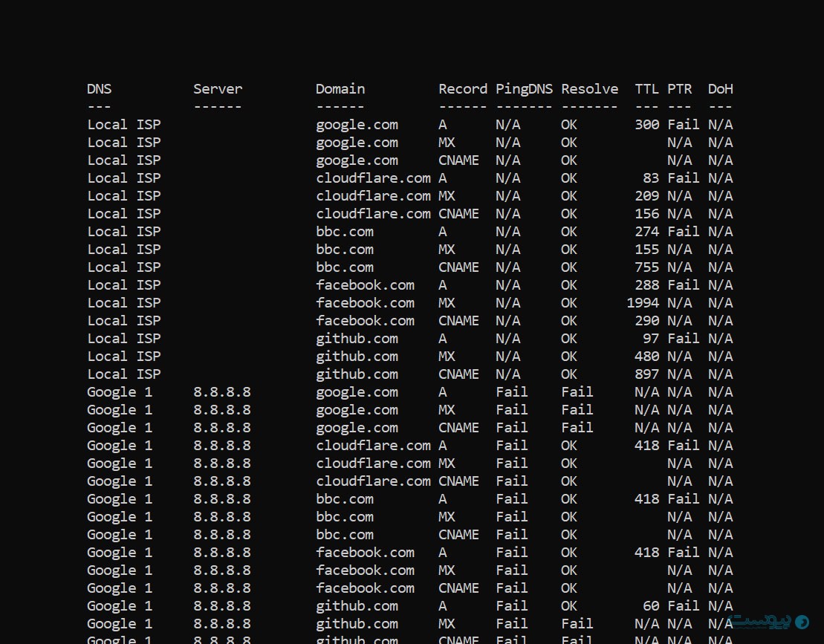The width and height of the screenshot is (824, 644).
Task: Click the TTL column header
Action: (x=646, y=89)
